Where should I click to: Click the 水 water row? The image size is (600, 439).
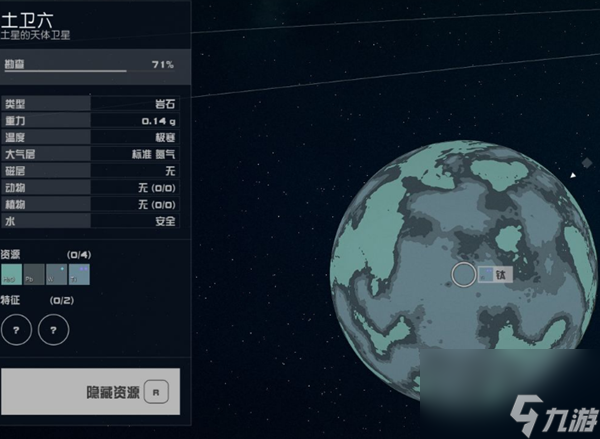[90, 221]
